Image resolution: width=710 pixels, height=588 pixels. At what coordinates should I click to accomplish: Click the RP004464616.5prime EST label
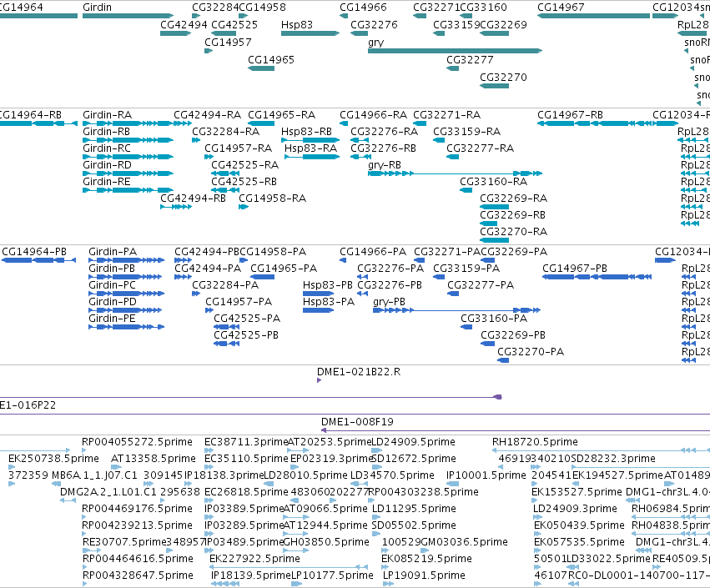[138, 559]
